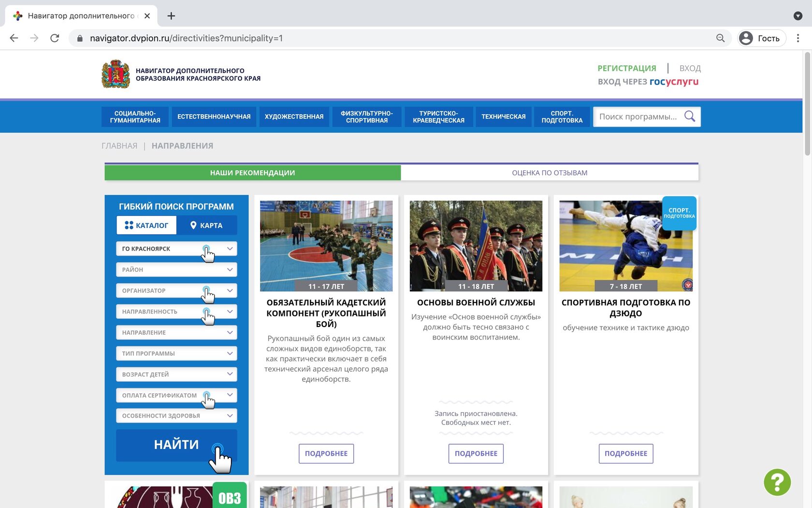Click site name НАВИГАТОР ДОПОЛНИТЕЛЬНОГО ОБРАЗОВАНИЯ
This screenshot has width=812, height=508.
coord(198,75)
